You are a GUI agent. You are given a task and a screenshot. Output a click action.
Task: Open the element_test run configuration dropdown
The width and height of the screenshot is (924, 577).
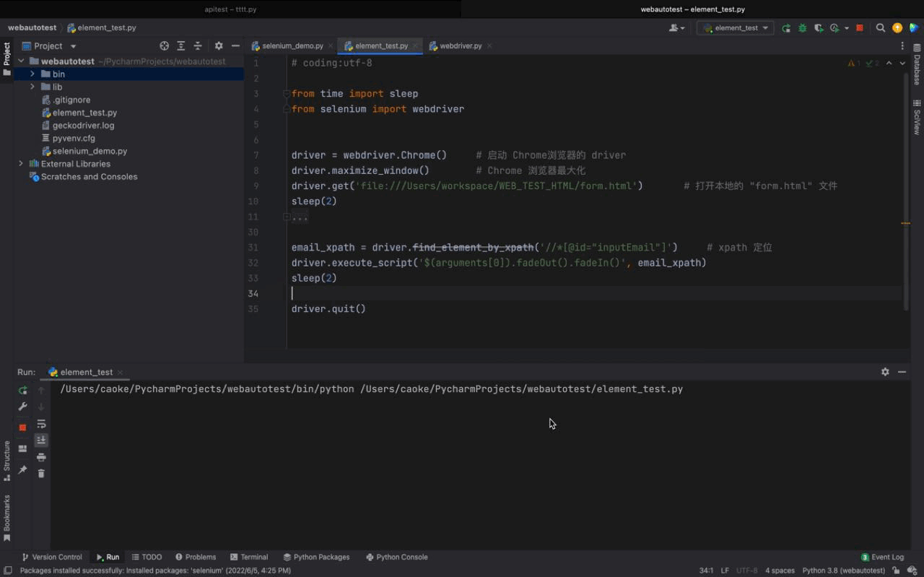click(x=735, y=28)
